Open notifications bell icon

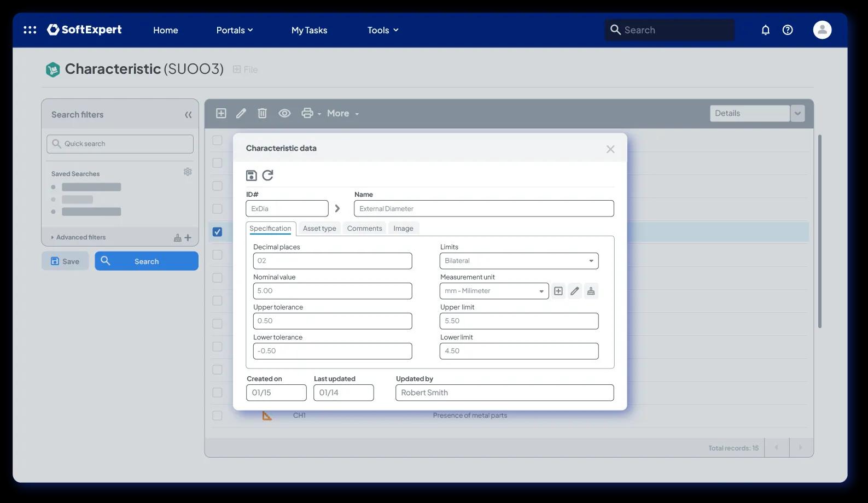[x=766, y=30]
